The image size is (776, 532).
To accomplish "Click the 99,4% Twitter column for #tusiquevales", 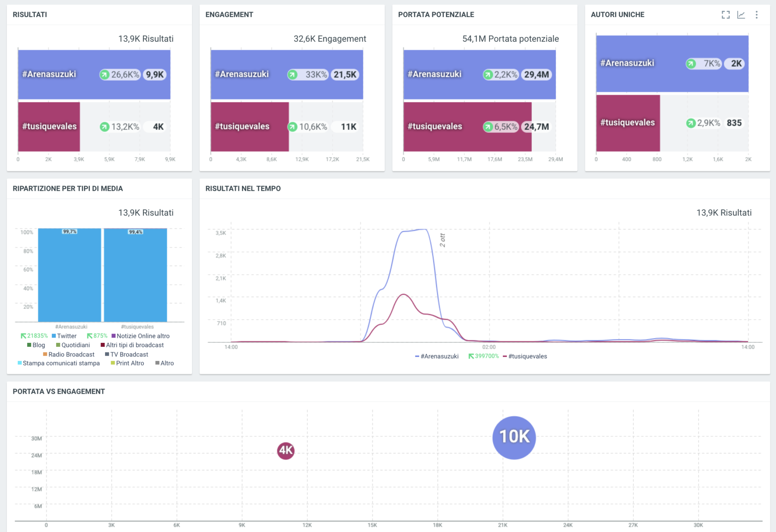I will click(135, 275).
